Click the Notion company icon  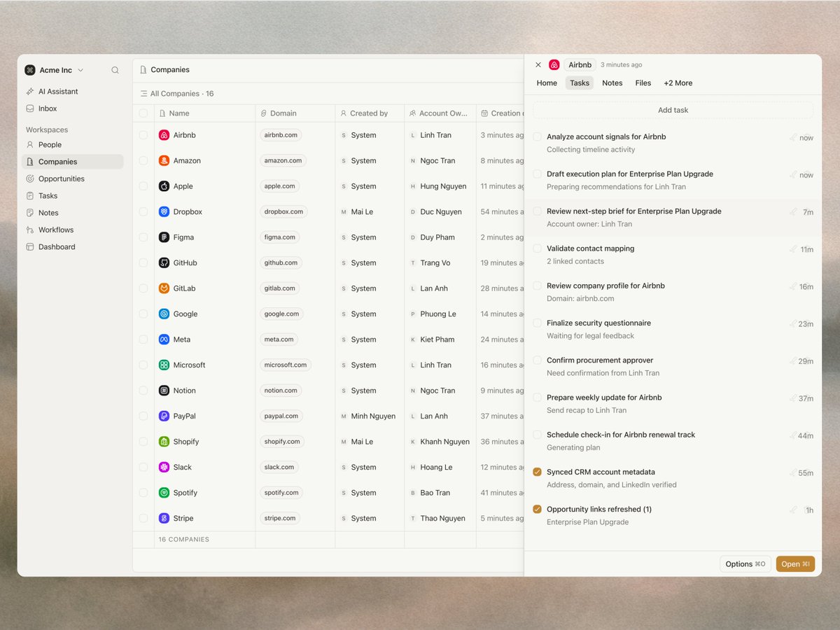pyautogui.click(x=164, y=391)
